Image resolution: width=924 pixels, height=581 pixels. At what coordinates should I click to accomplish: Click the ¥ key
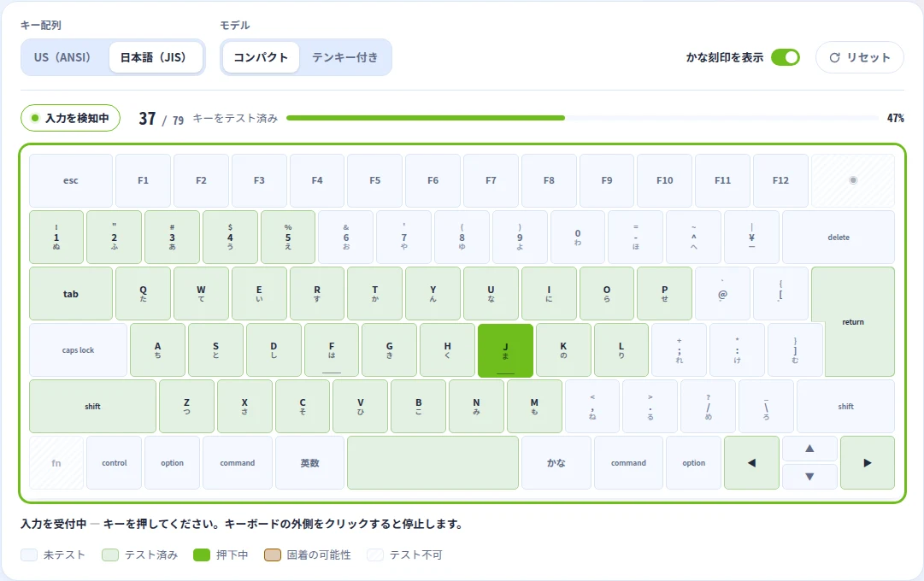[751, 237]
